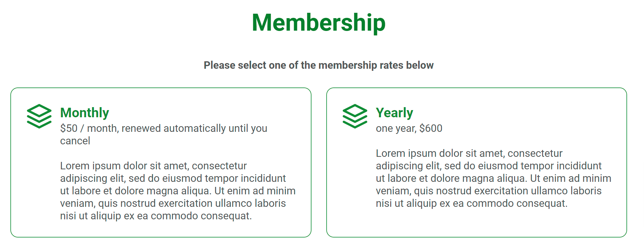Image resolution: width=644 pixels, height=247 pixels.
Task: Click 'Lorem ipsum dolor' first line in Monthly card
Action: point(153,166)
